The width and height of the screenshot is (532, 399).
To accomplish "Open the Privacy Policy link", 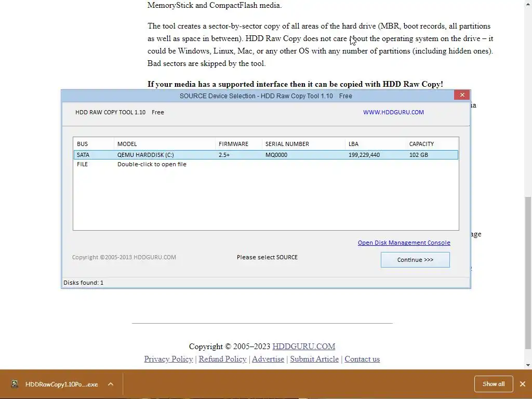I will click(x=168, y=359).
